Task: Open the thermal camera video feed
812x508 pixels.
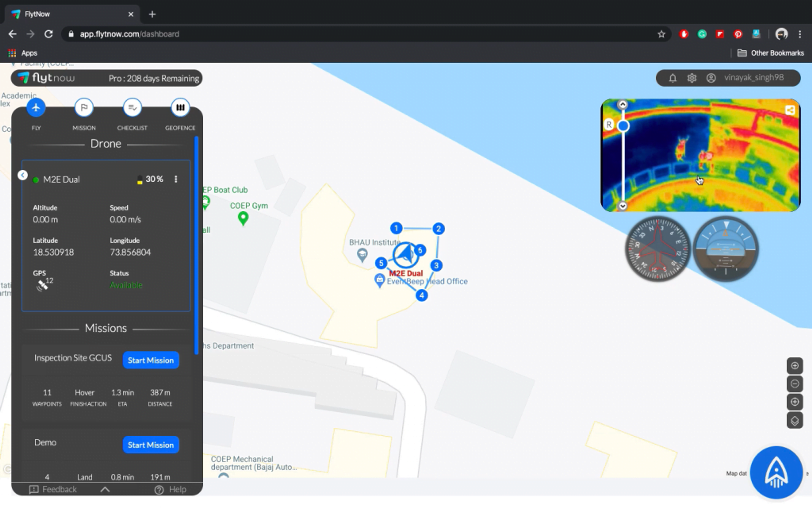Action: pyautogui.click(x=701, y=155)
